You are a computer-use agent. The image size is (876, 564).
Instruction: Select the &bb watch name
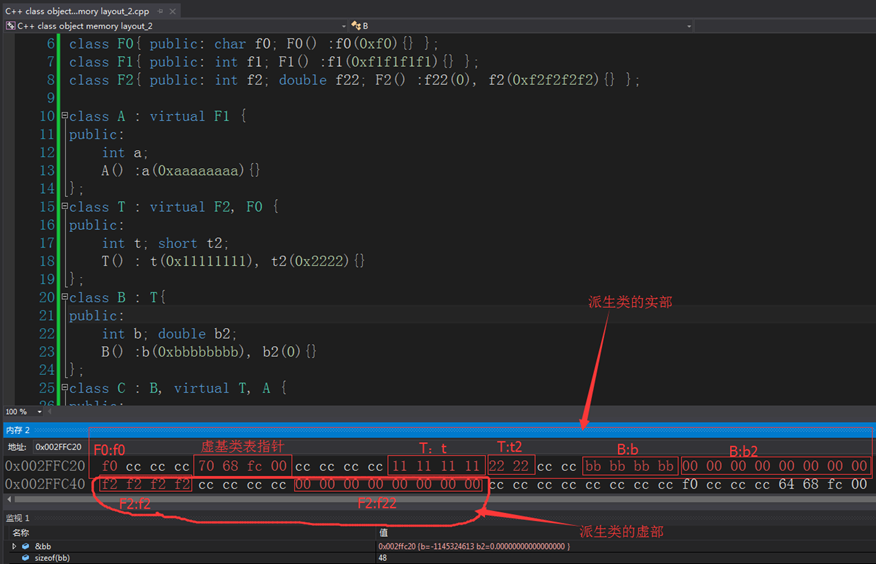pos(43,546)
